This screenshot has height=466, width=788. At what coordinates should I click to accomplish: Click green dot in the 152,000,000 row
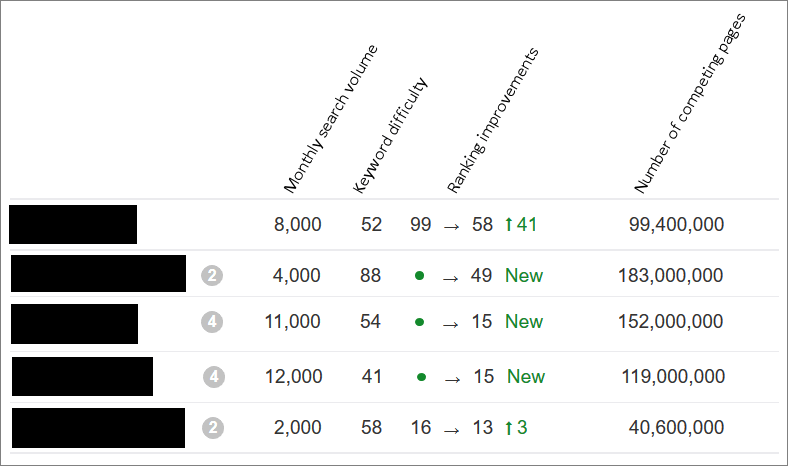tap(420, 322)
